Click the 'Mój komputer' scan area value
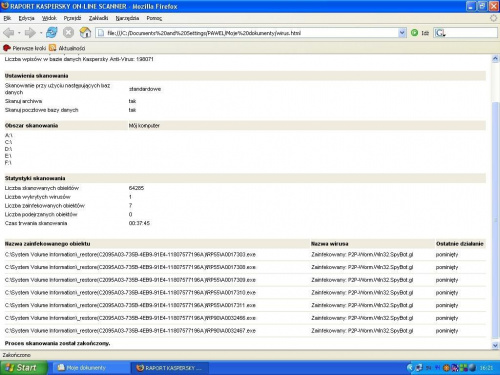Viewport: 500px width, 375px height. (144, 126)
